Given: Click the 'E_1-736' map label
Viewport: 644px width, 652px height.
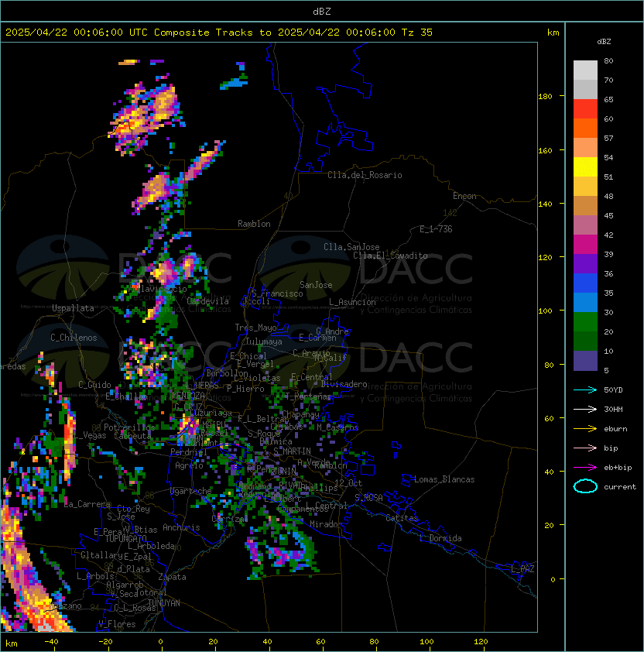Looking at the screenshot, I should (x=436, y=229).
